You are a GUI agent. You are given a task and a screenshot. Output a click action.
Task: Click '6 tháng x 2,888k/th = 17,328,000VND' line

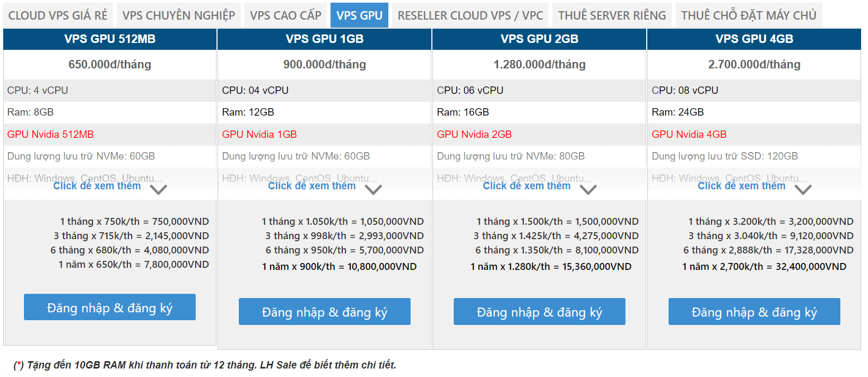coord(768,250)
